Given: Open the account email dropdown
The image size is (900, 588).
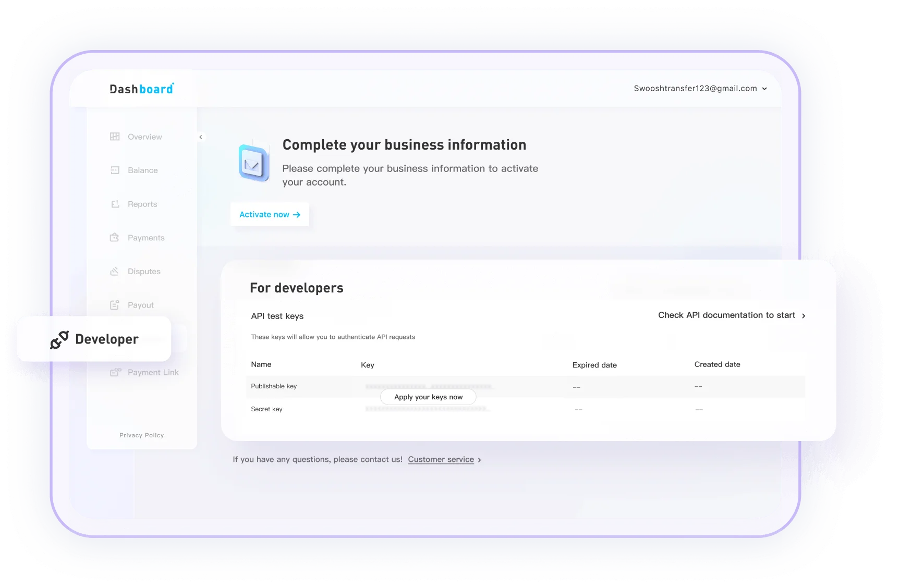Looking at the screenshot, I should click(x=700, y=89).
